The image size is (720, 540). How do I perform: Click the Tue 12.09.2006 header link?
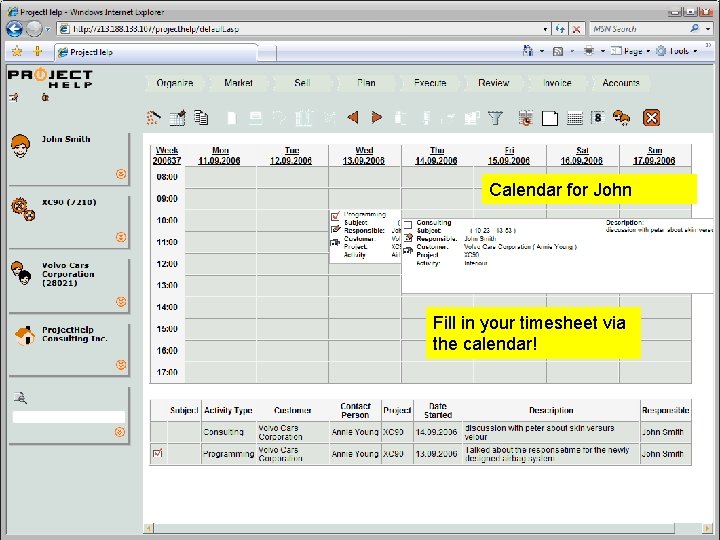pos(291,155)
